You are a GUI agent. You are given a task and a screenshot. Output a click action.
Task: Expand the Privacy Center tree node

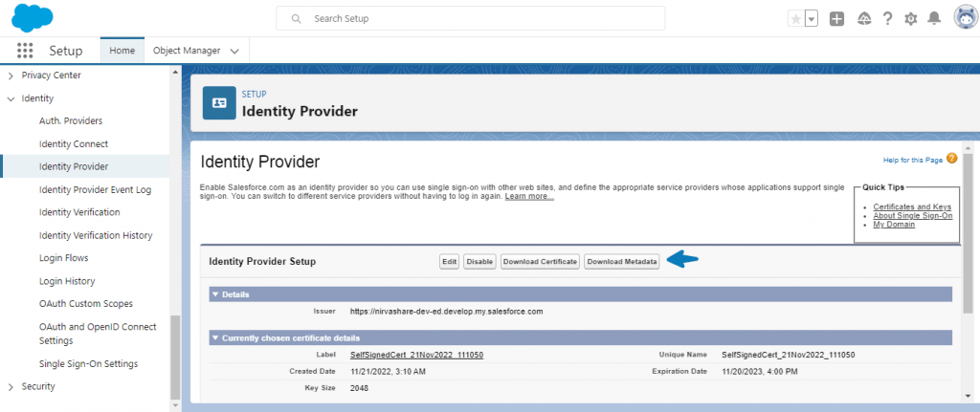[11, 76]
